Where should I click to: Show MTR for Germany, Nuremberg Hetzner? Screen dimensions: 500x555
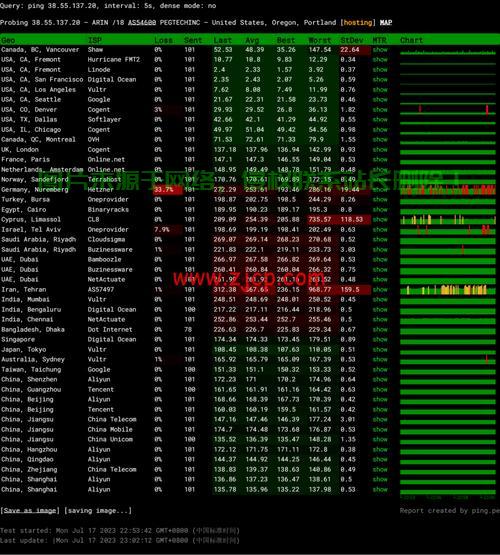380,189
